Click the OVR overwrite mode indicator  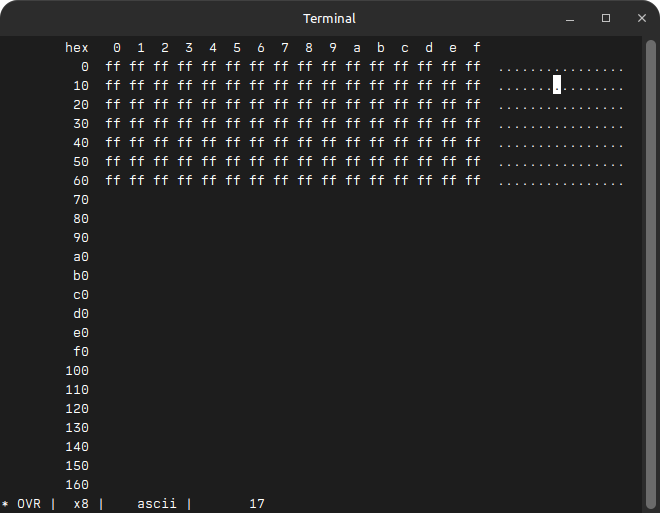(29, 504)
